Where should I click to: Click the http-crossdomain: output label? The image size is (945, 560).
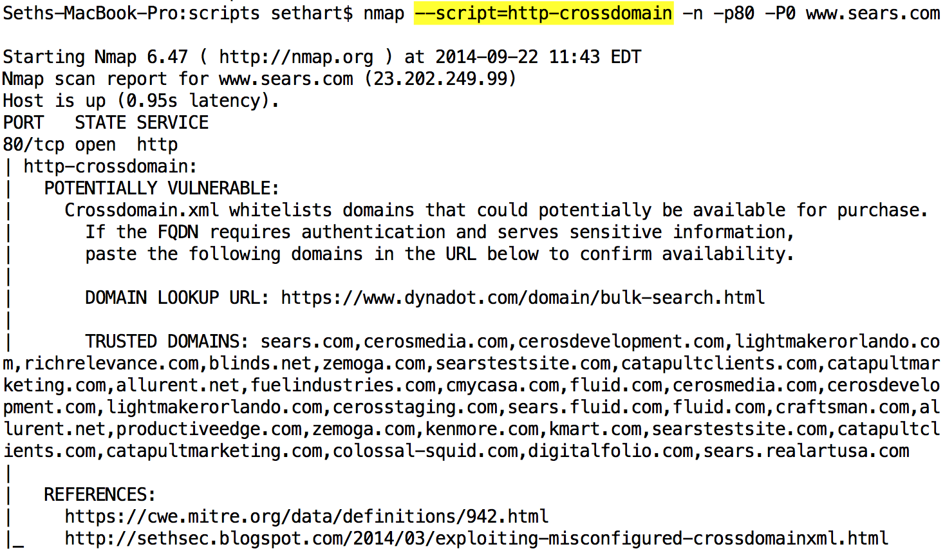[110, 167]
